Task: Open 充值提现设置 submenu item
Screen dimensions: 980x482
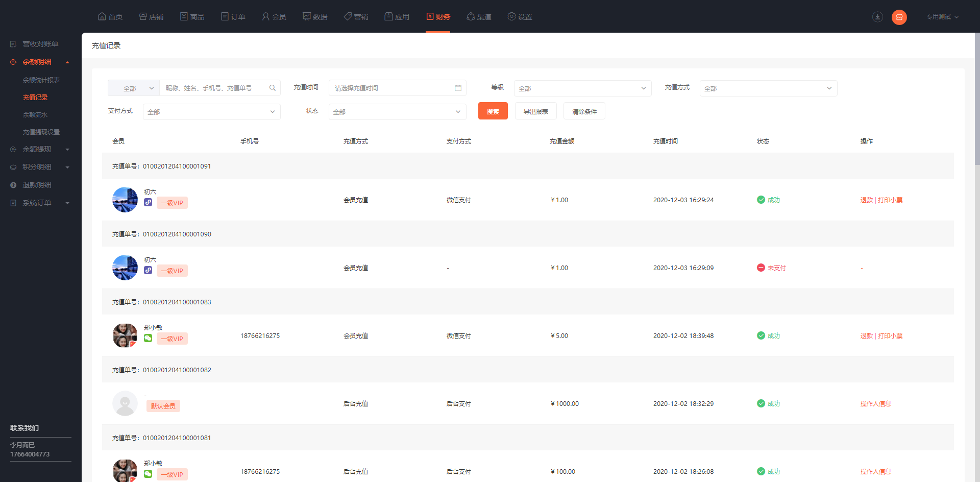Action: pyautogui.click(x=41, y=132)
